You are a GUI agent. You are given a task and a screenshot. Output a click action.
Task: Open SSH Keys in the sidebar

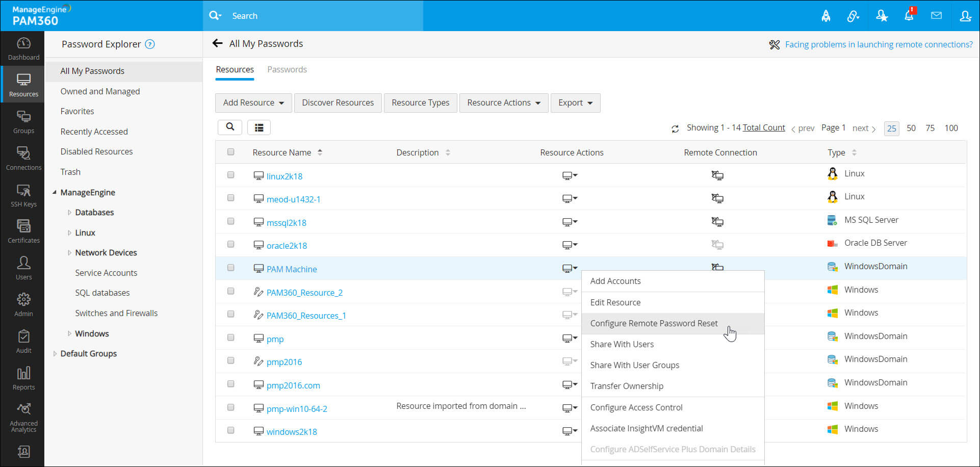pyautogui.click(x=23, y=196)
